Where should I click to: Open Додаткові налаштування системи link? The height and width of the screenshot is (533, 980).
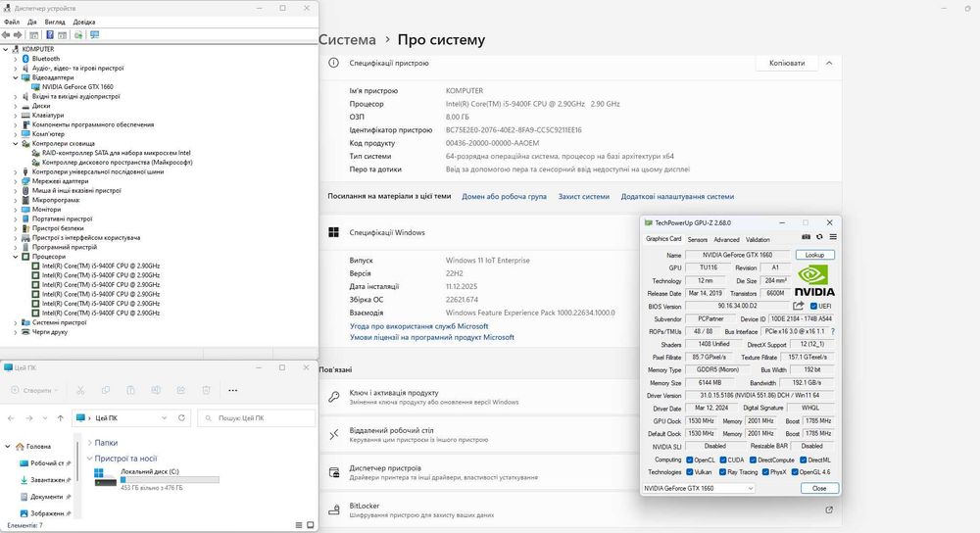click(x=677, y=196)
